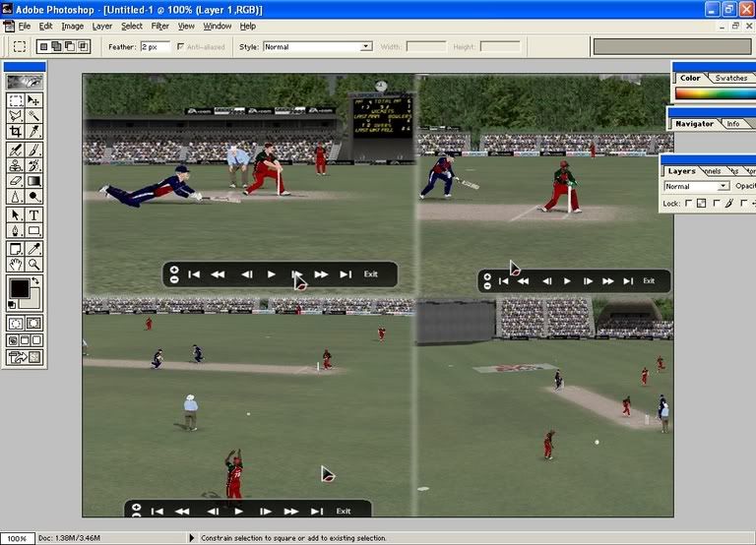Image resolution: width=756 pixels, height=545 pixels.
Task: Choose Standard Screen Mode
Action: (x=13, y=340)
